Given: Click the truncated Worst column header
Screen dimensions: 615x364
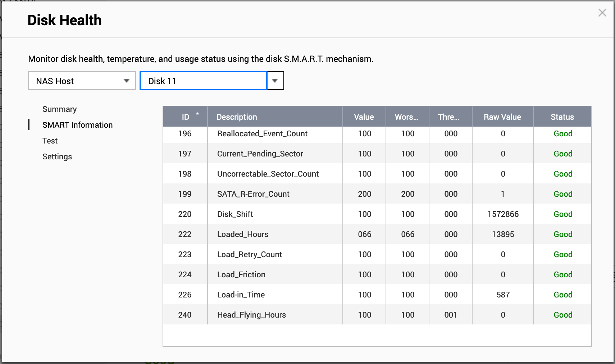Looking at the screenshot, I should point(407,117).
